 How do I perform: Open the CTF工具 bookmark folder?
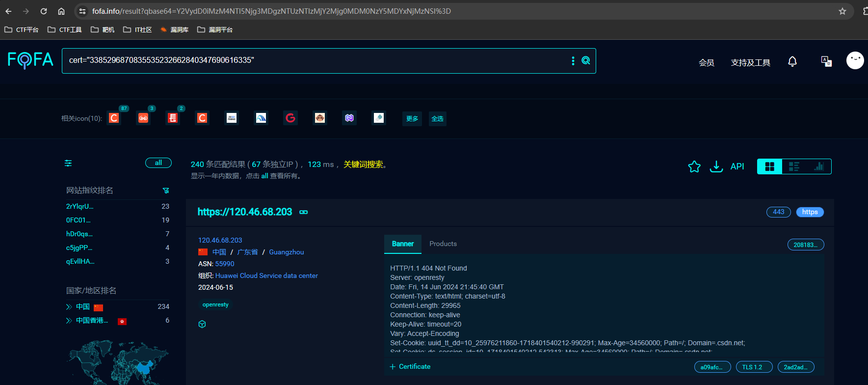(x=65, y=29)
